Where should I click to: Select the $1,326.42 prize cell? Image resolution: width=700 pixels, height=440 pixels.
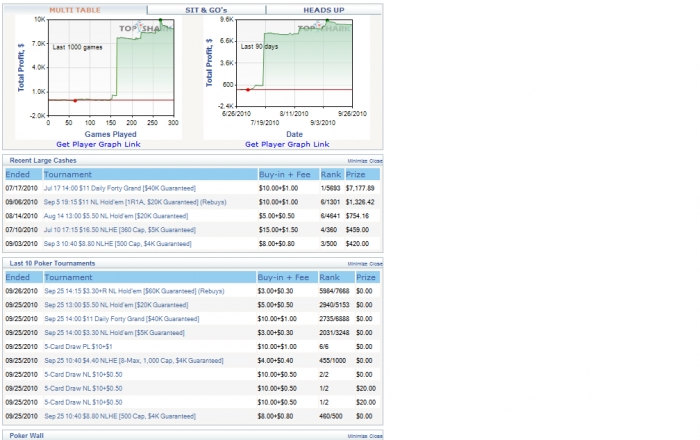360,202
